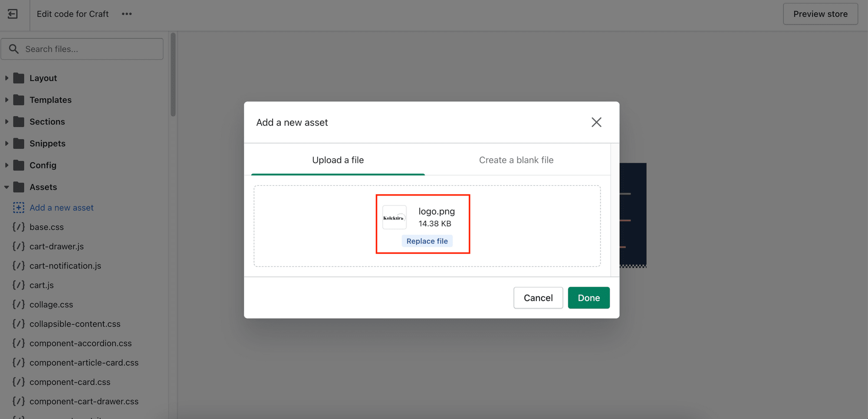Collapse the sidebar with the panel icon
Screen dimensions: 868x419
(13, 14)
